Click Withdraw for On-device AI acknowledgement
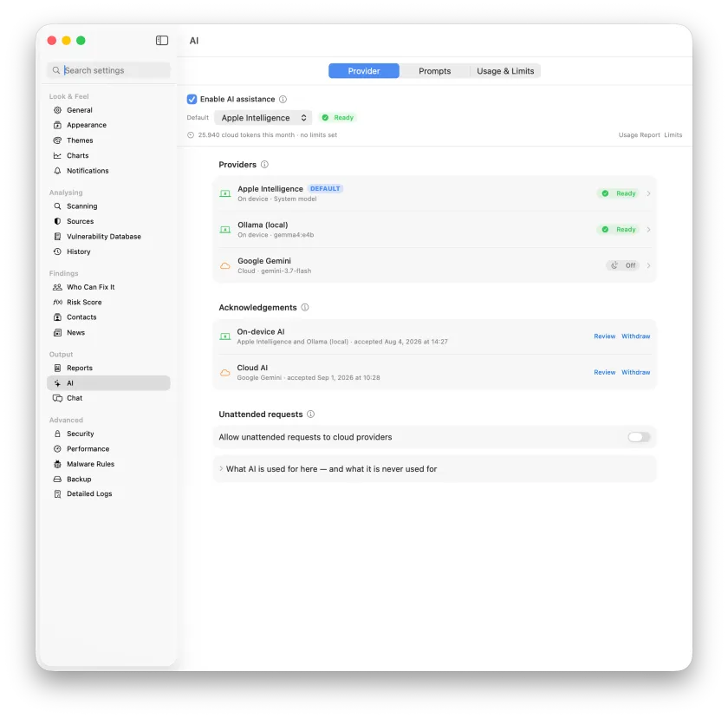This screenshot has height=718, width=728. click(635, 336)
